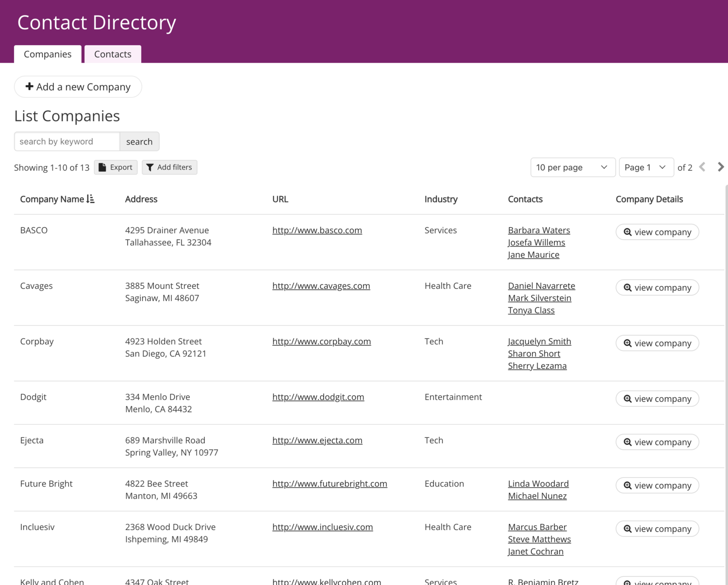
Task: Click magnifier icon in BASCO's view company
Action: click(628, 232)
